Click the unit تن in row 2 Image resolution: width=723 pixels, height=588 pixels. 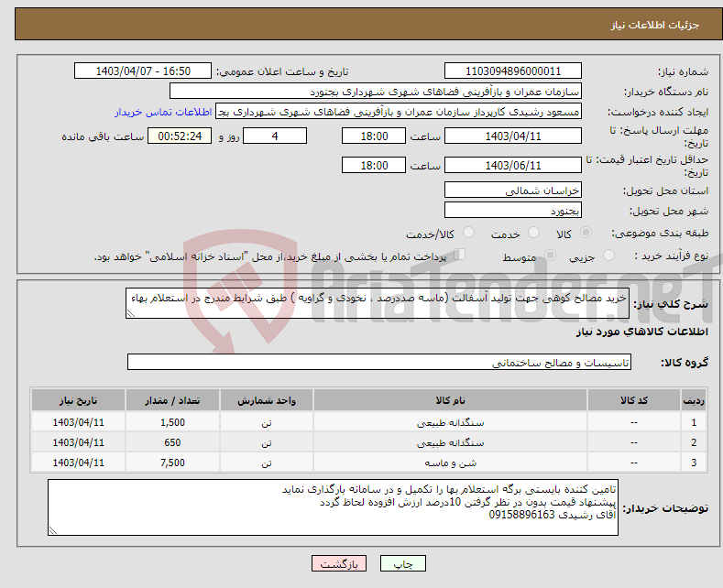pyautogui.click(x=267, y=443)
